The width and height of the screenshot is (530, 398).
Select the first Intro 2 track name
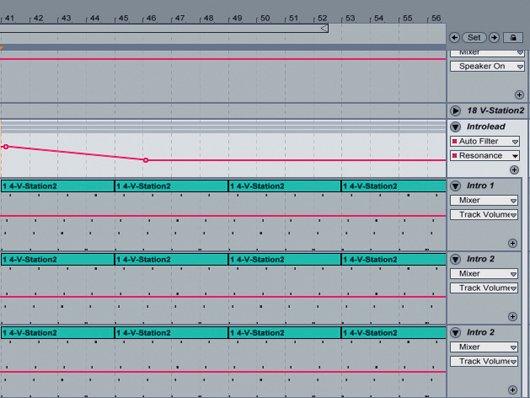(480, 259)
